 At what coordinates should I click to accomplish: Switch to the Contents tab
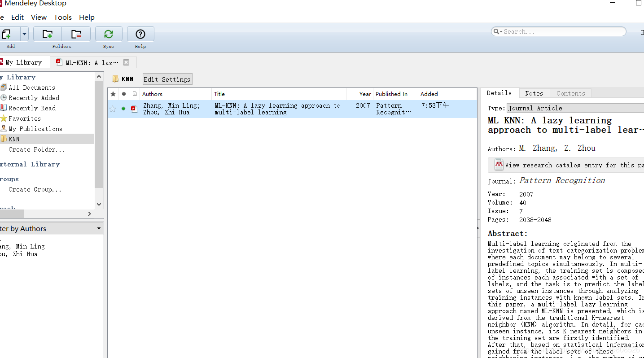tap(570, 93)
